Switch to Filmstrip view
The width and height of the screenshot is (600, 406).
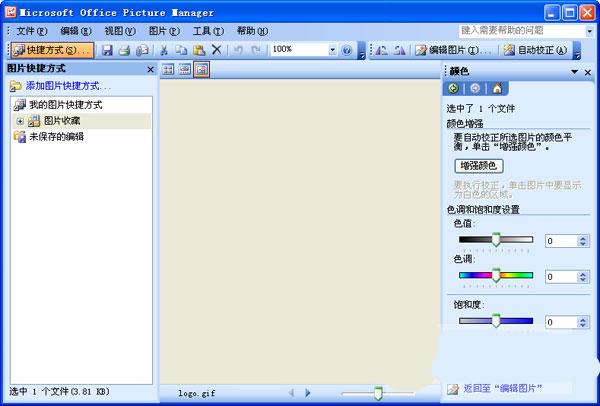click(185, 69)
